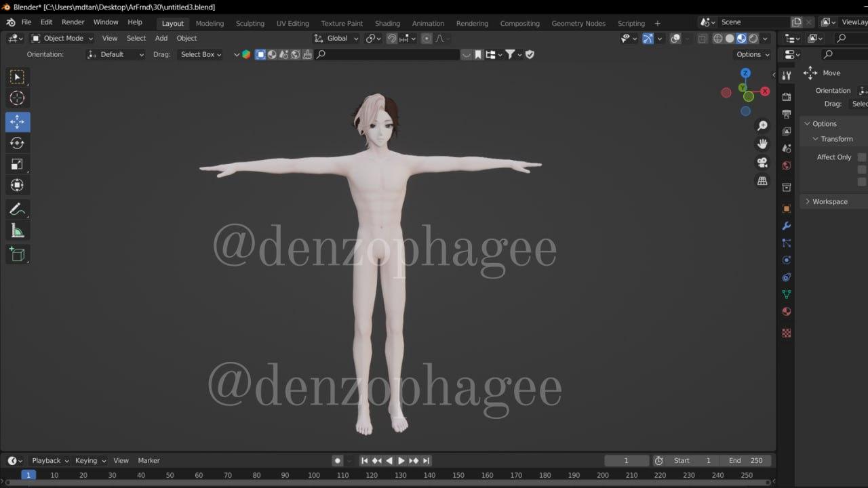
Task: Toggle camera view with camera icon
Action: tap(762, 163)
